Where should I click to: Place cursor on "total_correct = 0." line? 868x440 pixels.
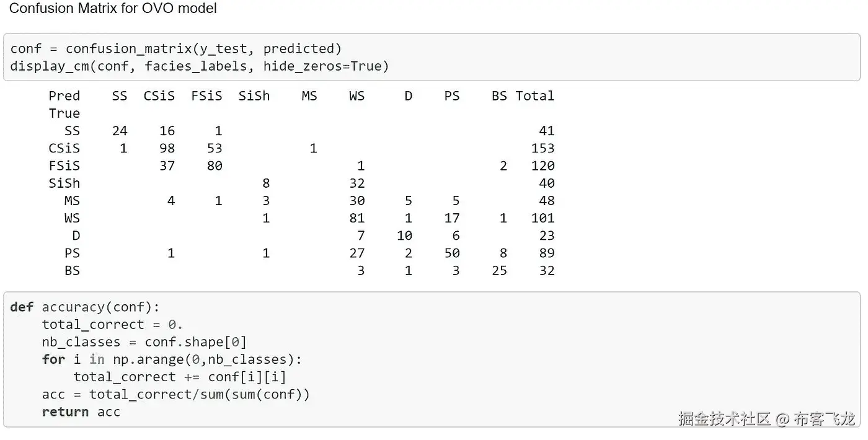112,325
